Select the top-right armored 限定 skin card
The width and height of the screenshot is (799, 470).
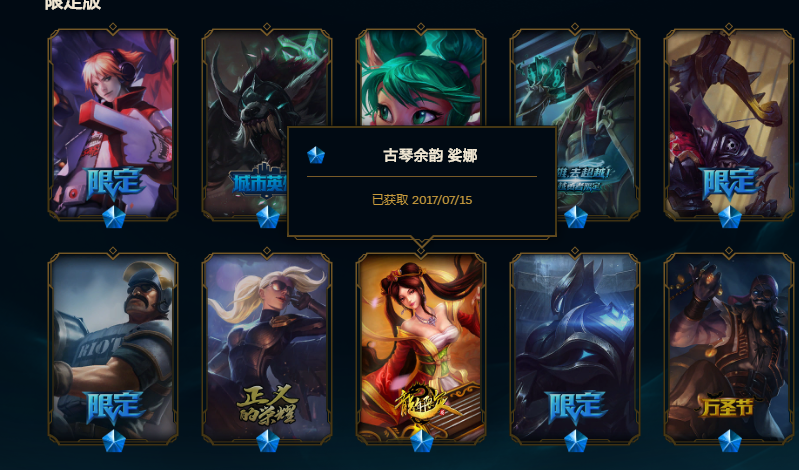729,124
